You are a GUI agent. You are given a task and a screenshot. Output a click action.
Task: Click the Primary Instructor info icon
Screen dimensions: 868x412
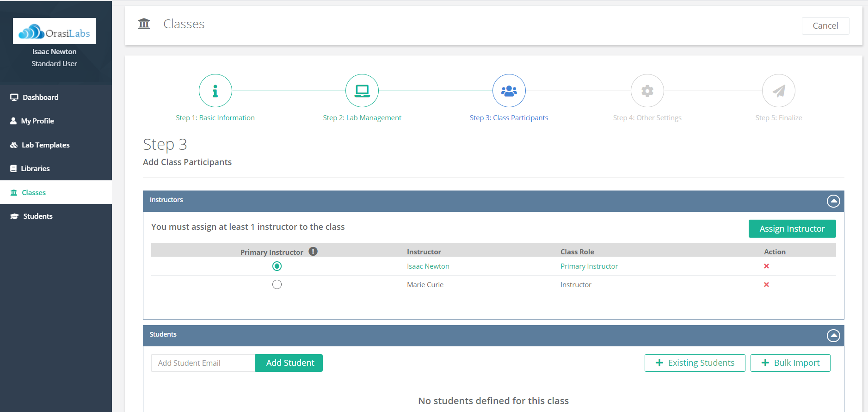point(313,252)
